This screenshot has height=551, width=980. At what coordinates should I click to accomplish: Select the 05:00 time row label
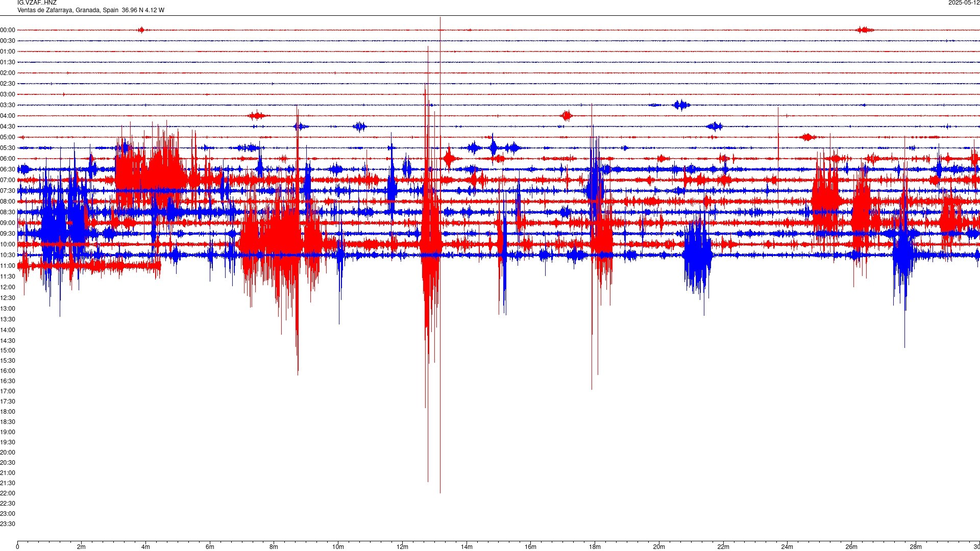click(8, 137)
